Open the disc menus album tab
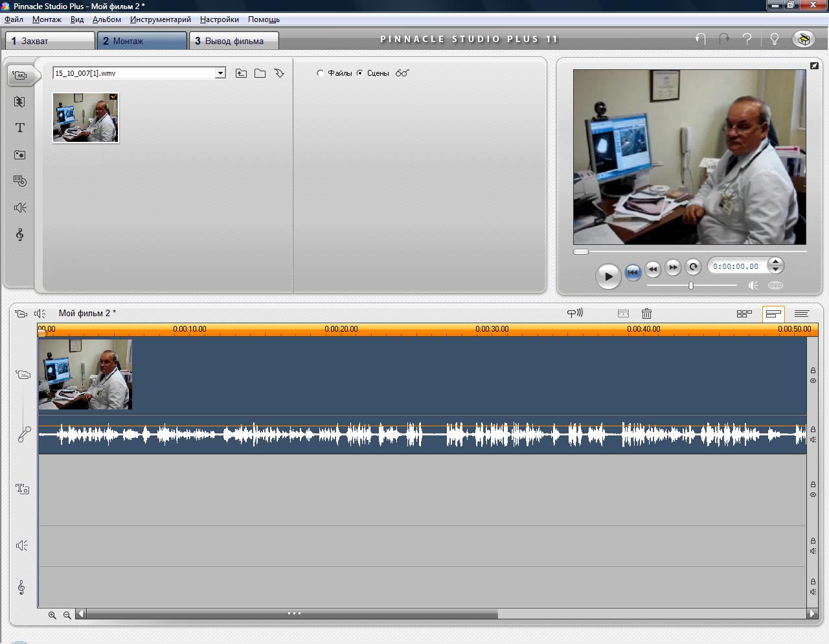This screenshot has height=644, width=829. pos(20,181)
